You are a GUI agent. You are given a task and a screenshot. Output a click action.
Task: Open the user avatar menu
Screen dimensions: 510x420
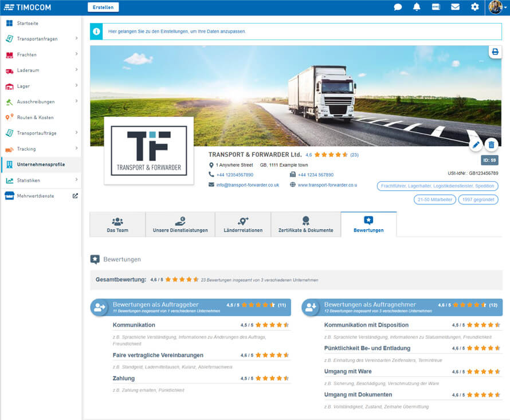[496, 7]
